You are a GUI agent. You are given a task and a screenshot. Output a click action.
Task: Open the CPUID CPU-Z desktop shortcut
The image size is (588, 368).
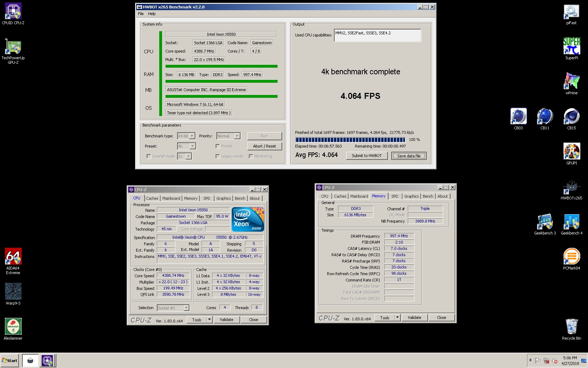pos(13,14)
